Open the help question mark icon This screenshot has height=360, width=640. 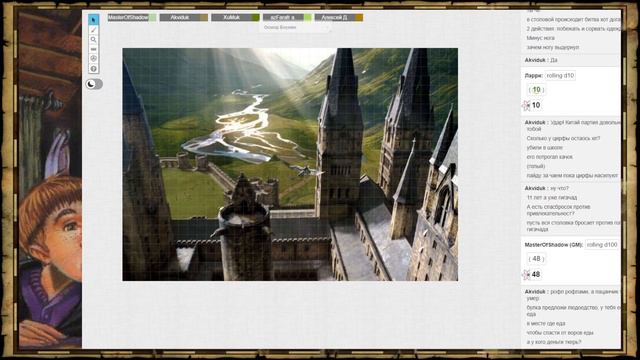coord(93,69)
